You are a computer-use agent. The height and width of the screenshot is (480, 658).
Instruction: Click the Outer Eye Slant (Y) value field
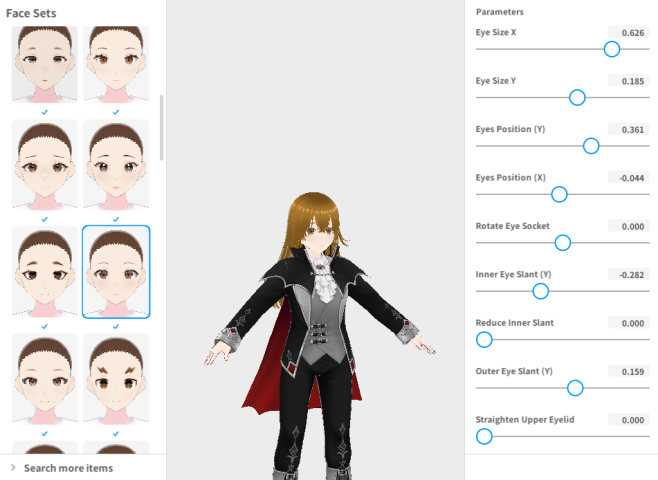coord(628,371)
